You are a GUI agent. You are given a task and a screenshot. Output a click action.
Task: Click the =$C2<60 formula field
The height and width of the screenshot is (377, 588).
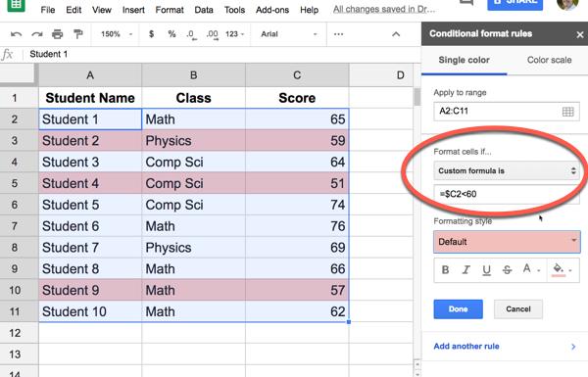pyautogui.click(x=507, y=194)
